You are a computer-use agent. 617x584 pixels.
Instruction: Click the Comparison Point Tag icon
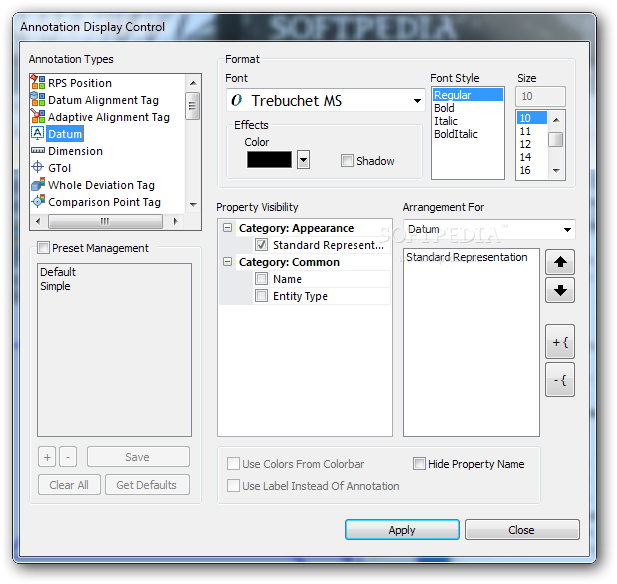click(38, 201)
